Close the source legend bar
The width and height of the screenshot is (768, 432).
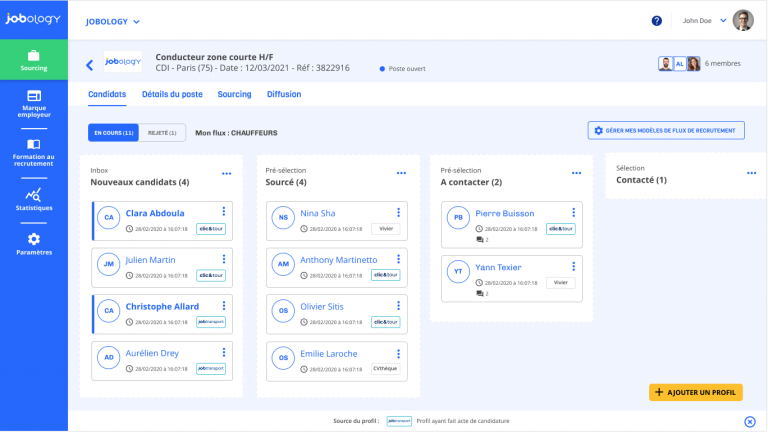point(749,422)
